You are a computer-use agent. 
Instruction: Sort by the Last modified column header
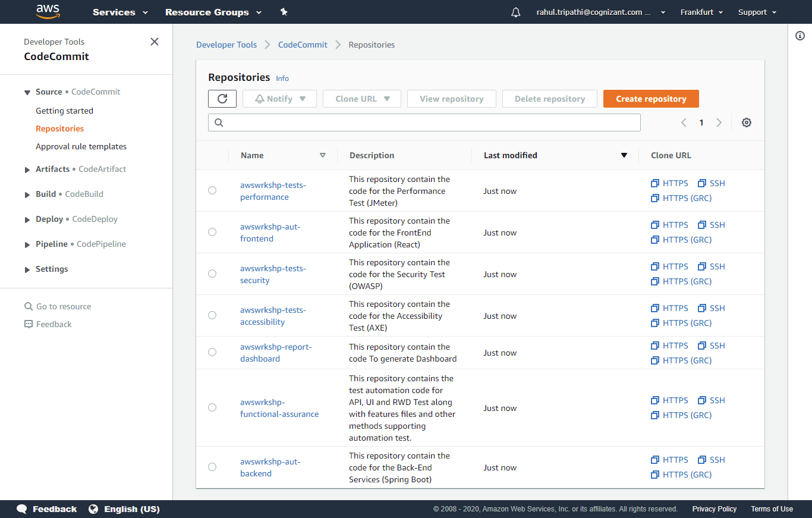[x=555, y=155]
